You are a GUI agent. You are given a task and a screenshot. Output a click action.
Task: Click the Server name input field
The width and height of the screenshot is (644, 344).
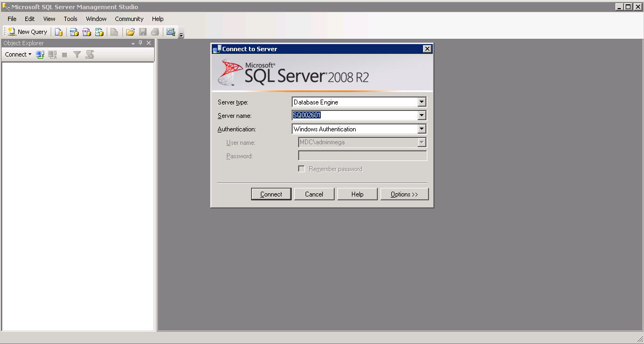[x=354, y=116]
